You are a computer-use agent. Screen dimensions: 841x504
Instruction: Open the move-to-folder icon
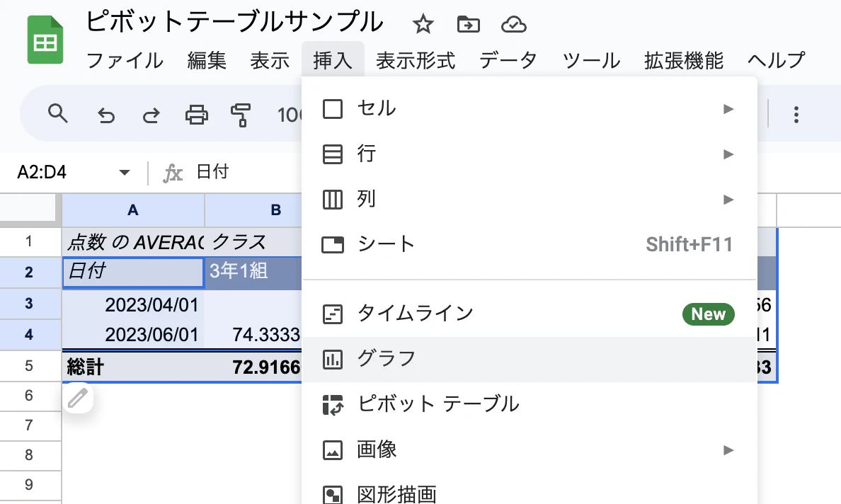[468, 23]
